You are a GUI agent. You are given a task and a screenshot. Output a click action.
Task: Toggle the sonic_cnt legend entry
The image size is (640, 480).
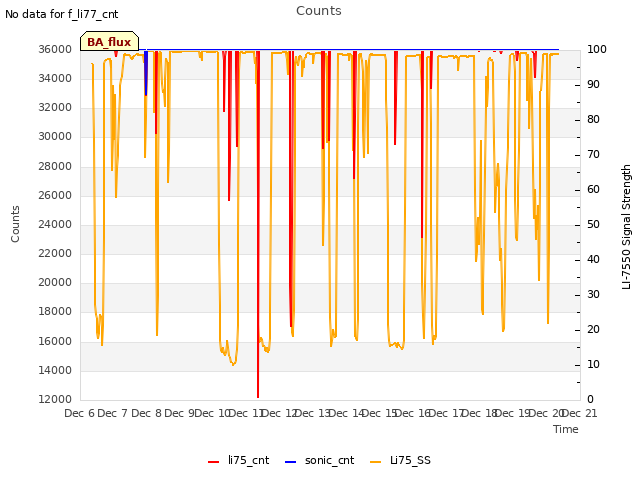tap(320, 460)
